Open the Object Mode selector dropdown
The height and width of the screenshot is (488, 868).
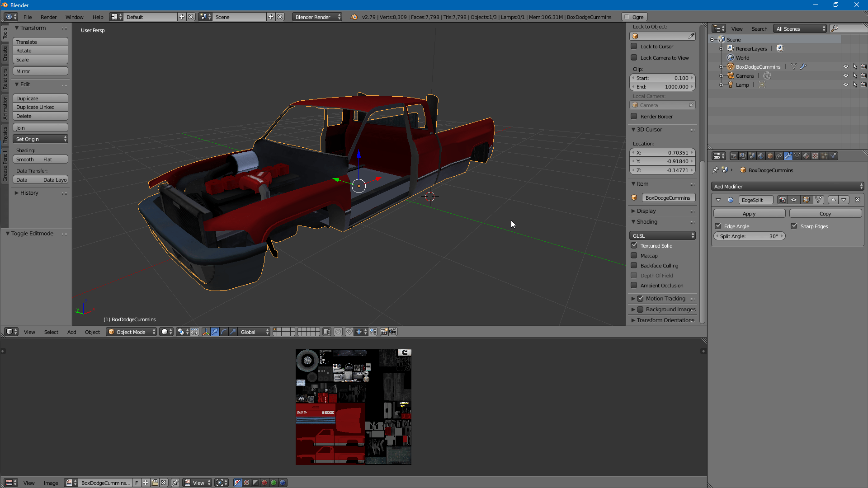click(x=132, y=332)
